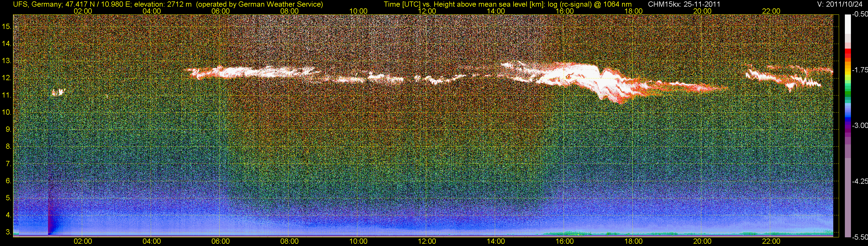Image resolution: width=868 pixels, height=246 pixels.
Task: Click the 22:00 label on top time axis
Action: tap(771, 11)
